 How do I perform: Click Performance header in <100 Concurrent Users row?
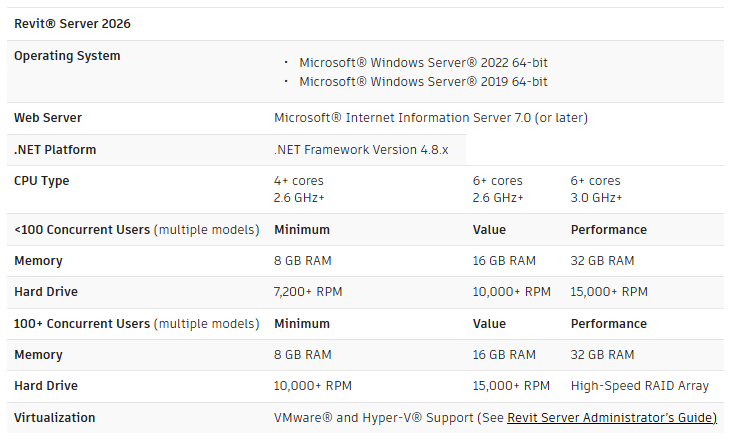[609, 230]
